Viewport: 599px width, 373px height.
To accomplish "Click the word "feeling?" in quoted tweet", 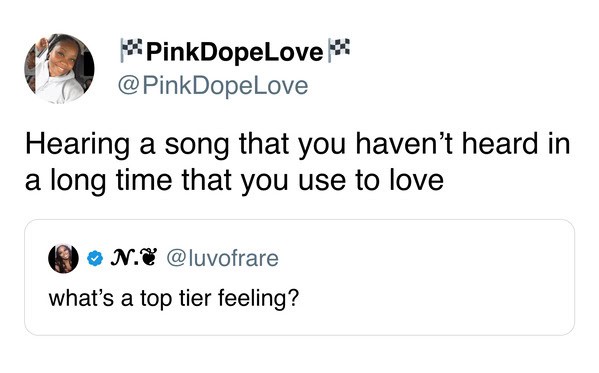I will pos(258,298).
